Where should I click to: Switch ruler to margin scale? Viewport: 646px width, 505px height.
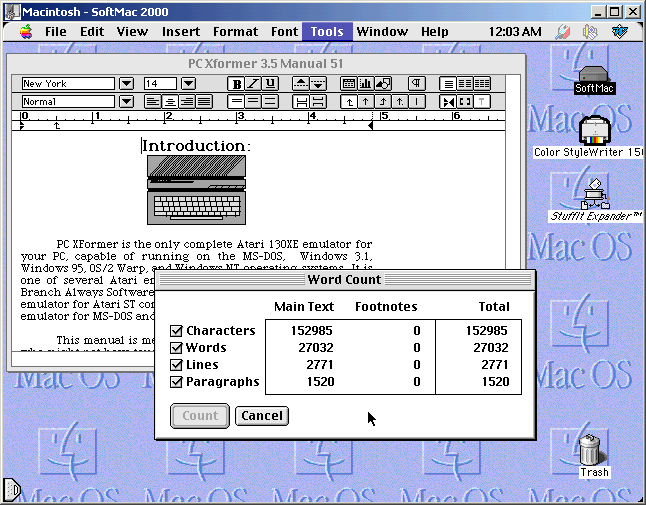pyautogui.click(x=465, y=101)
